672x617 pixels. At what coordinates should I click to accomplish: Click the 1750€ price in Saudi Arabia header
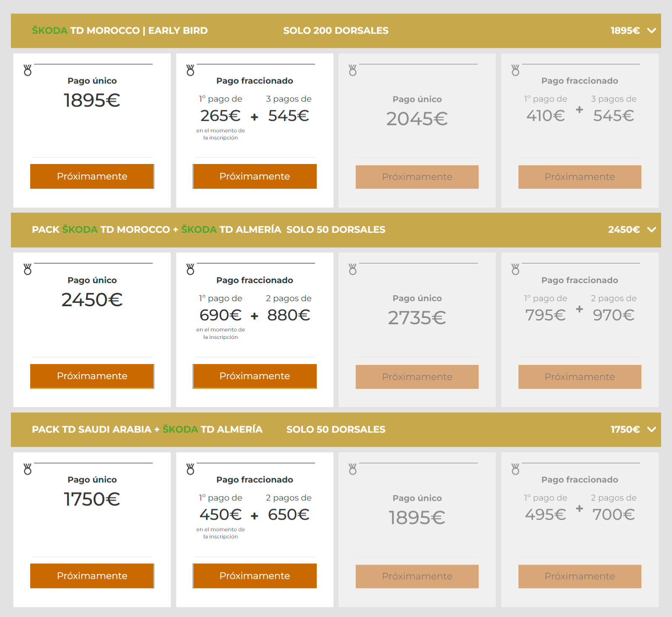point(625,430)
